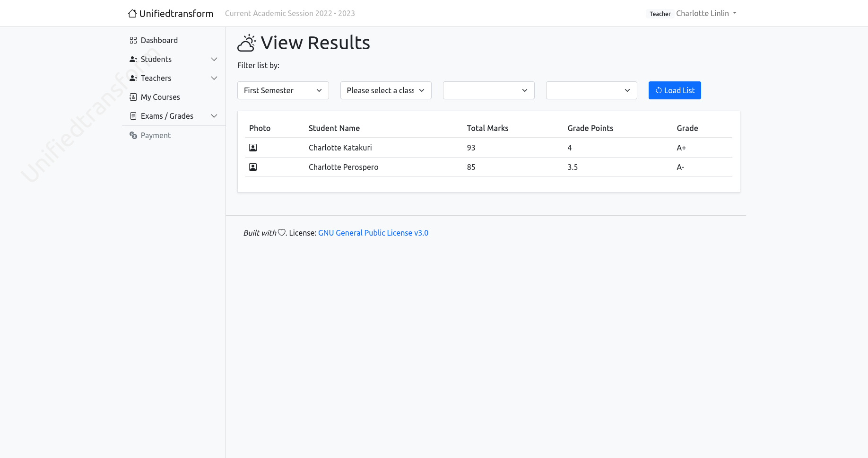Expand the Exams / Grades chevron

214,116
